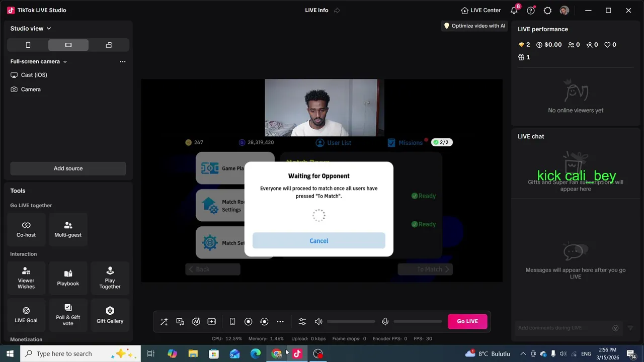Mute the speaker output

[318, 322]
